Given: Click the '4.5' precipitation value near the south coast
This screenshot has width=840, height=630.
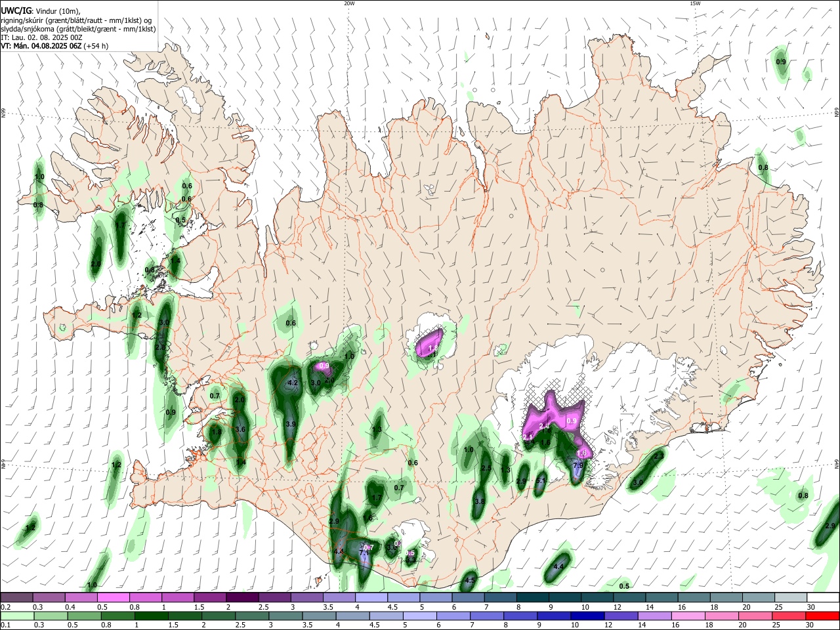Looking at the screenshot, I should (469, 580).
